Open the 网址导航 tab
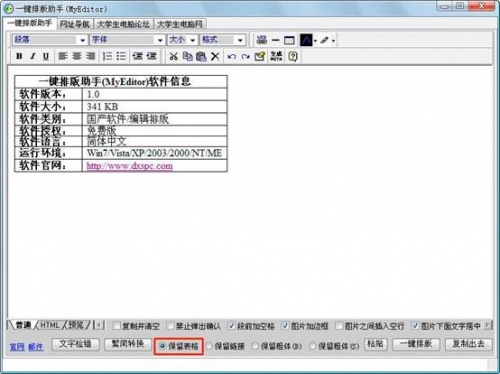The width and height of the screenshot is (500, 374). click(75, 24)
